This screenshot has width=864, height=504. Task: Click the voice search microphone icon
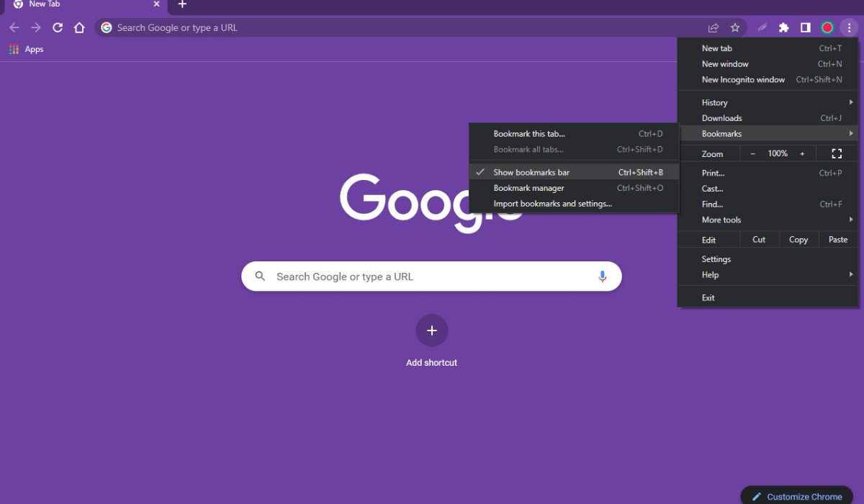(603, 276)
